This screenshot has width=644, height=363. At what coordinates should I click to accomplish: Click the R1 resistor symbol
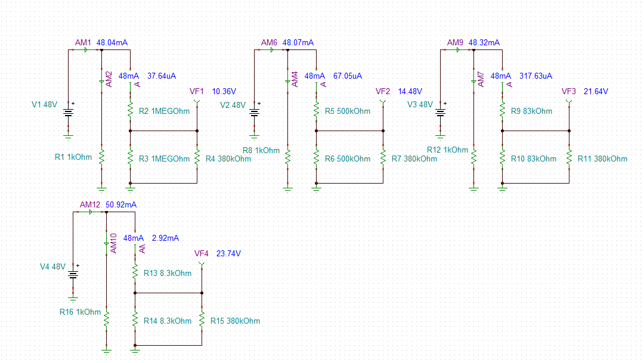pos(102,157)
